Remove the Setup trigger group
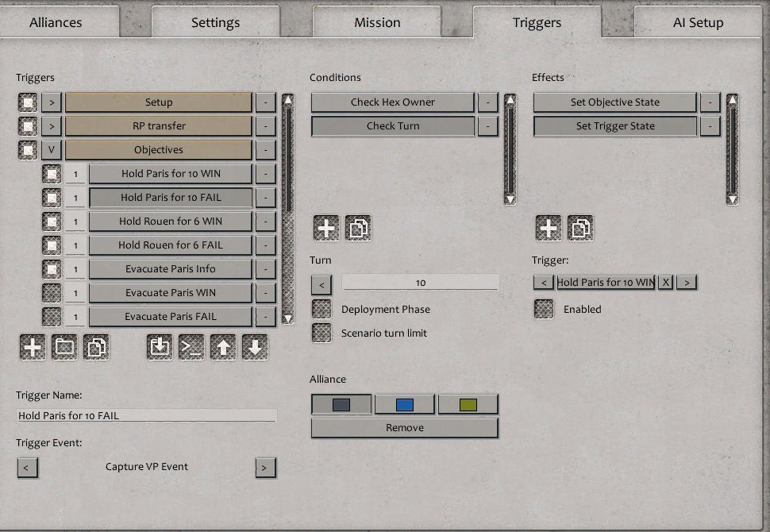770x532 pixels. 266,102
